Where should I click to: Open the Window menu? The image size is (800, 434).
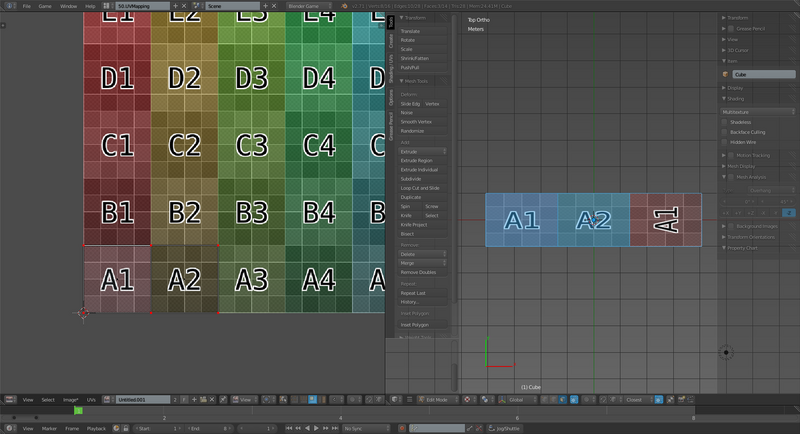pos(68,6)
